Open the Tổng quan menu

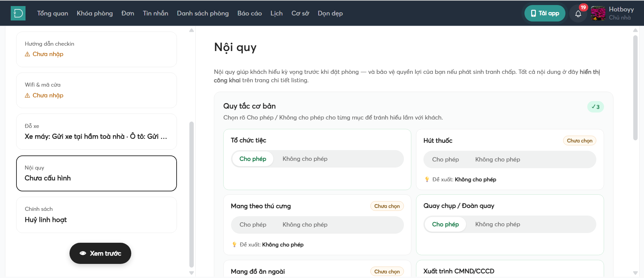(52, 13)
